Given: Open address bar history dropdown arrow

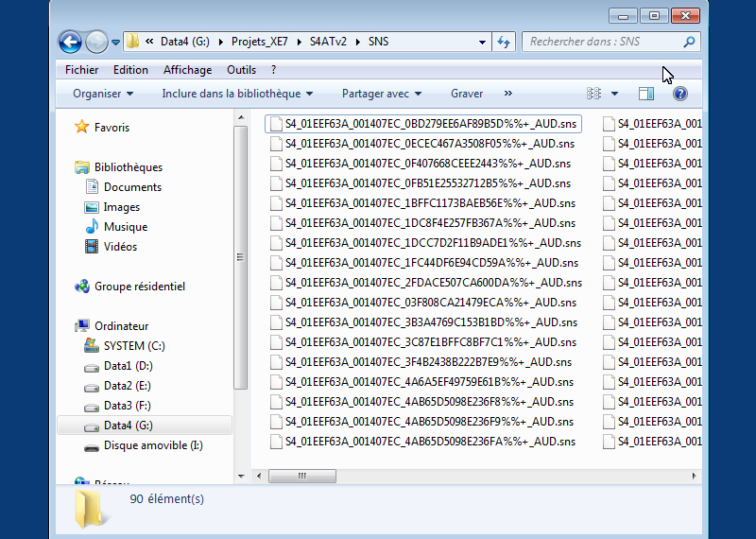Looking at the screenshot, I should click(x=482, y=42).
